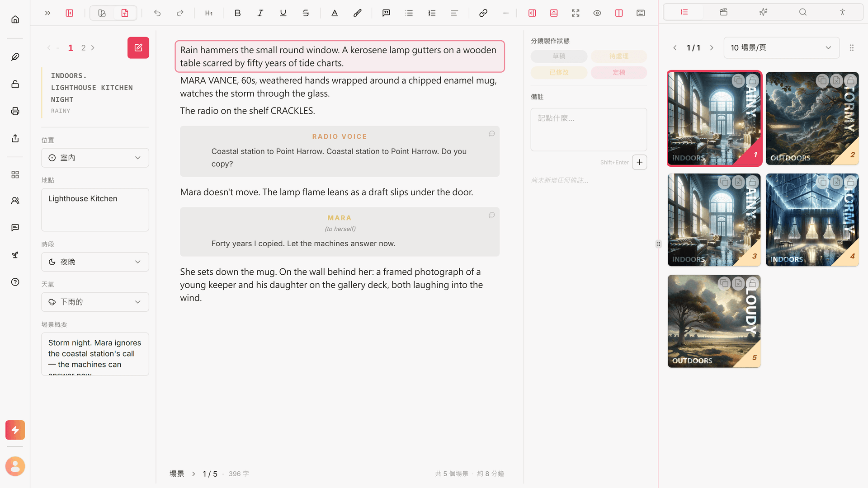This screenshot has height=488, width=868.
Task: Toggle lock on scene 5 thumbnail
Action: tap(752, 283)
